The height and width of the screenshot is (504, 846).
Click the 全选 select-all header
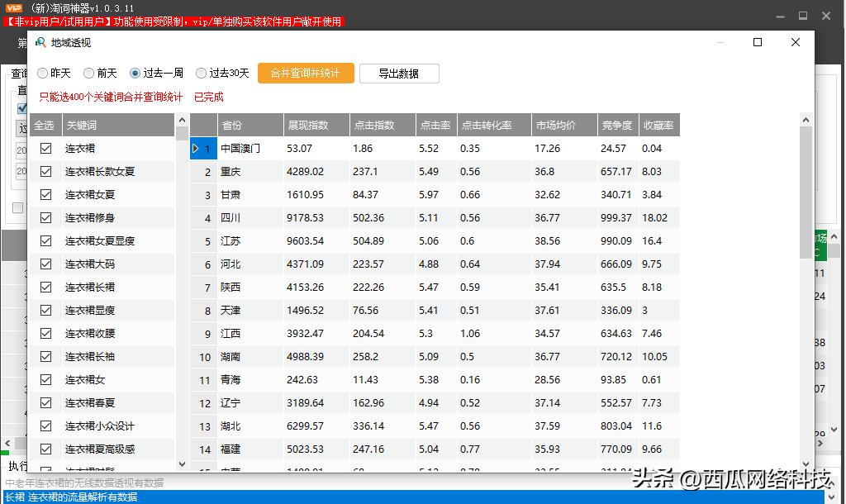(44, 126)
